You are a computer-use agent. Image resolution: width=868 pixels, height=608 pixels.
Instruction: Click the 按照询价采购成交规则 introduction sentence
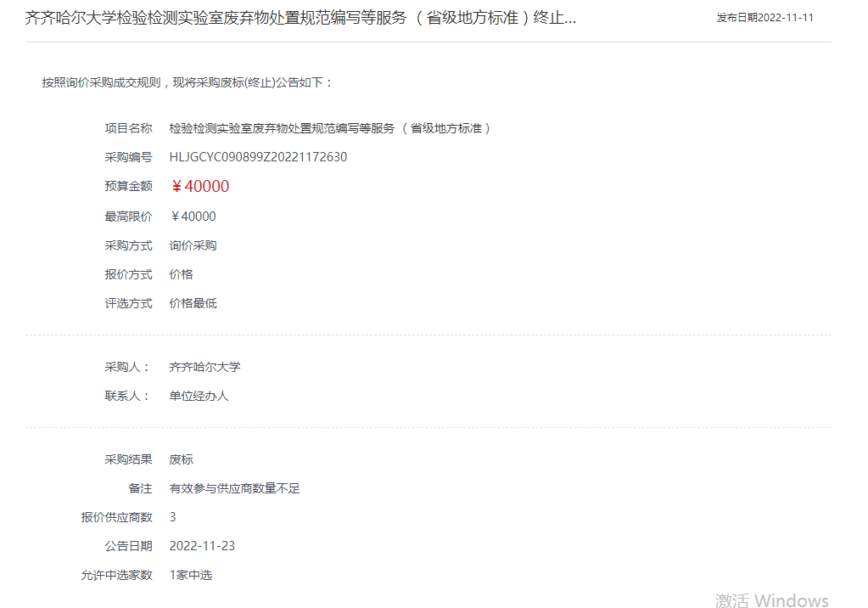click(x=184, y=82)
